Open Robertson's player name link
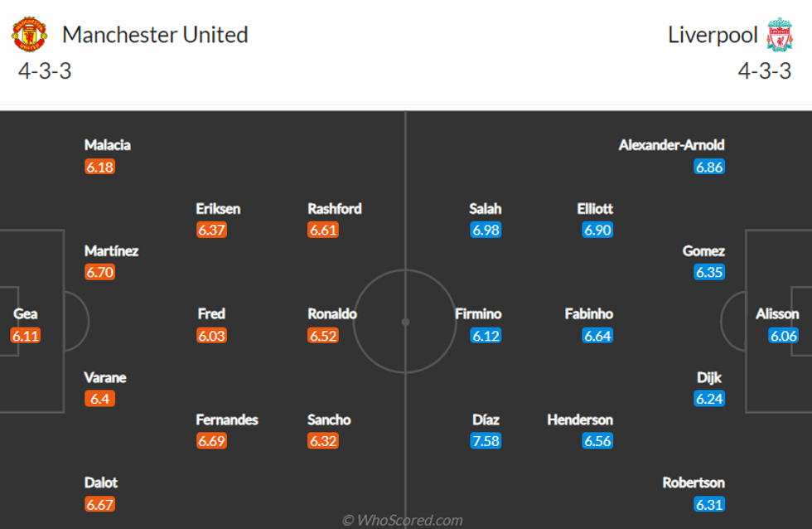The width and height of the screenshot is (812, 529). [x=694, y=483]
